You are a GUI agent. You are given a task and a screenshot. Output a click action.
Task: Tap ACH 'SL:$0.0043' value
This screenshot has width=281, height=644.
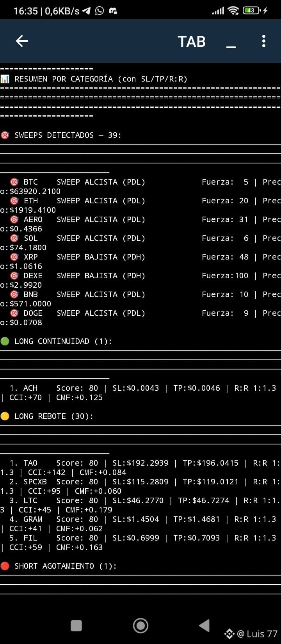136,388
